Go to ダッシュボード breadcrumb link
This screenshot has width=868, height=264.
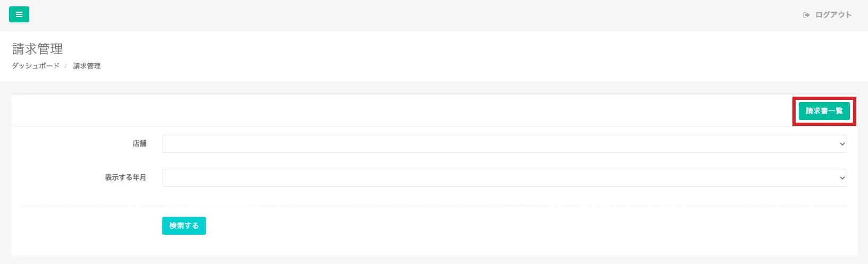(x=36, y=66)
